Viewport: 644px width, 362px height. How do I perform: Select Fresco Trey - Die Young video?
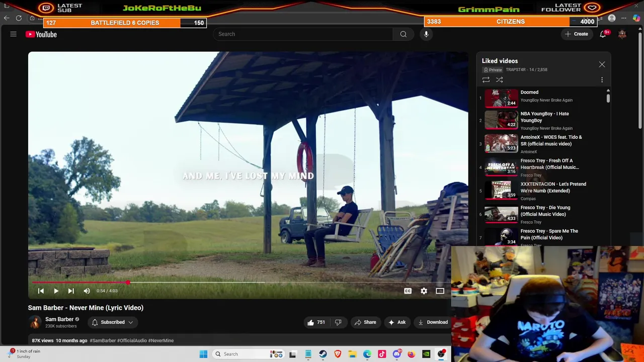[545, 211]
